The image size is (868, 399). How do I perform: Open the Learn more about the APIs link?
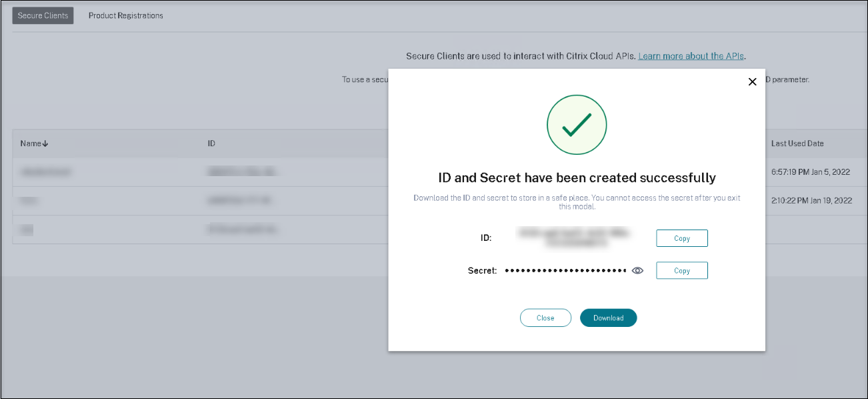[691, 56]
